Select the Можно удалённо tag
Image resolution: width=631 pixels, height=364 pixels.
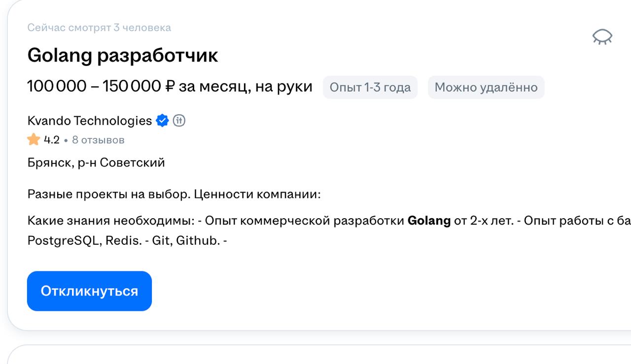[486, 87]
